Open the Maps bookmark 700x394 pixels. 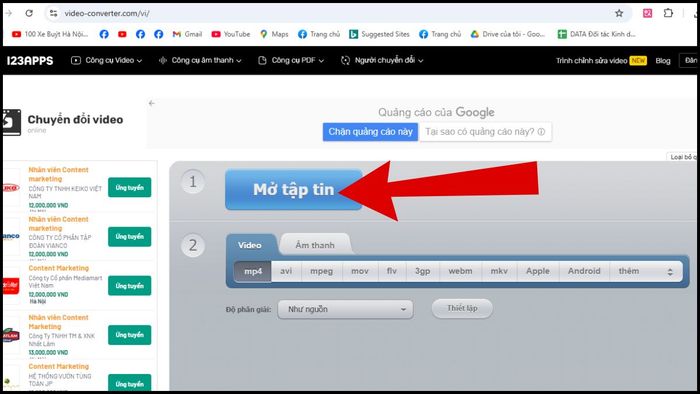[274, 34]
